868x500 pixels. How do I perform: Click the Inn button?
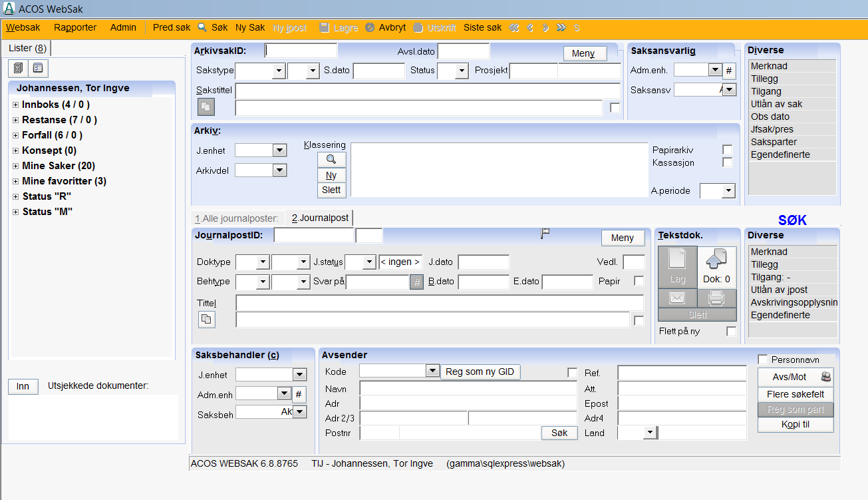(23, 387)
